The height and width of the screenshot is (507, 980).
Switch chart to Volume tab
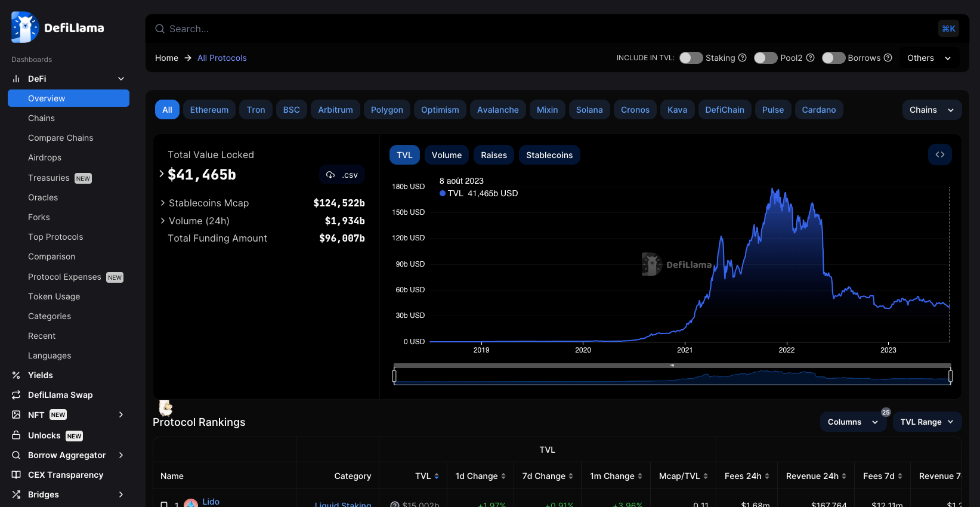pos(447,155)
